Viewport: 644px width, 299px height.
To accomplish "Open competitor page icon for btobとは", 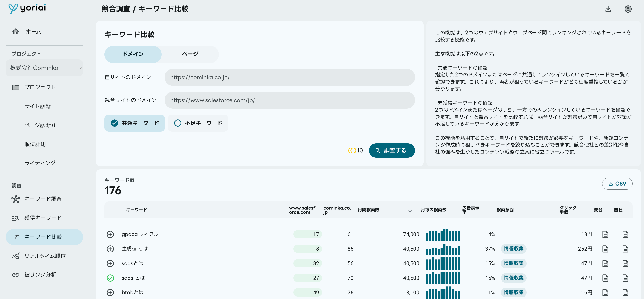I will [x=605, y=292].
